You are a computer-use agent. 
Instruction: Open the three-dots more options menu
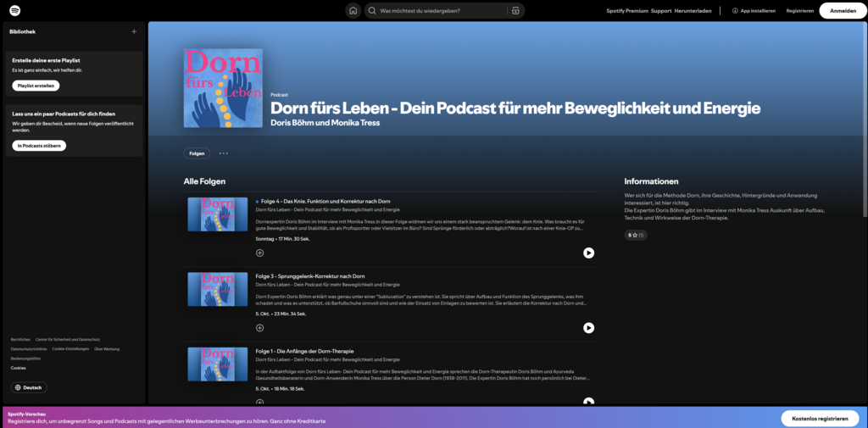click(x=224, y=153)
